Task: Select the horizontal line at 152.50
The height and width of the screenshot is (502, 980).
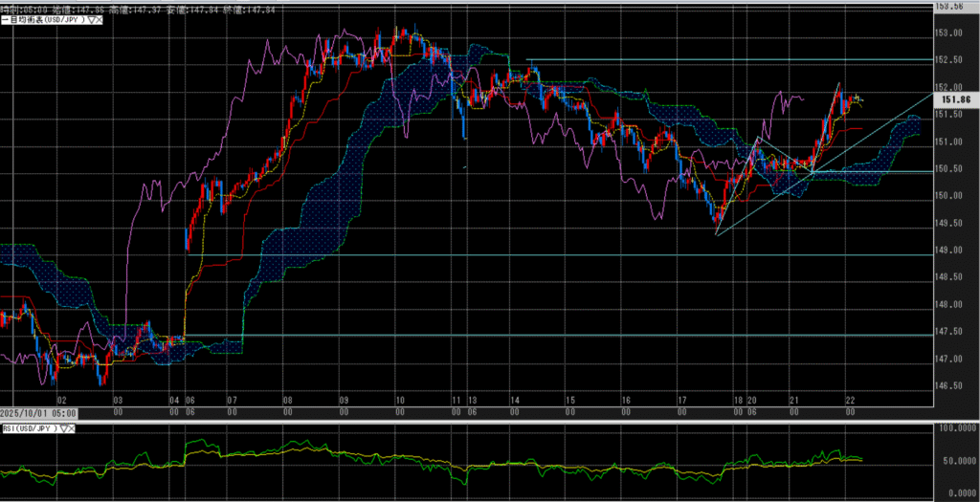Action: (x=727, y=60)
